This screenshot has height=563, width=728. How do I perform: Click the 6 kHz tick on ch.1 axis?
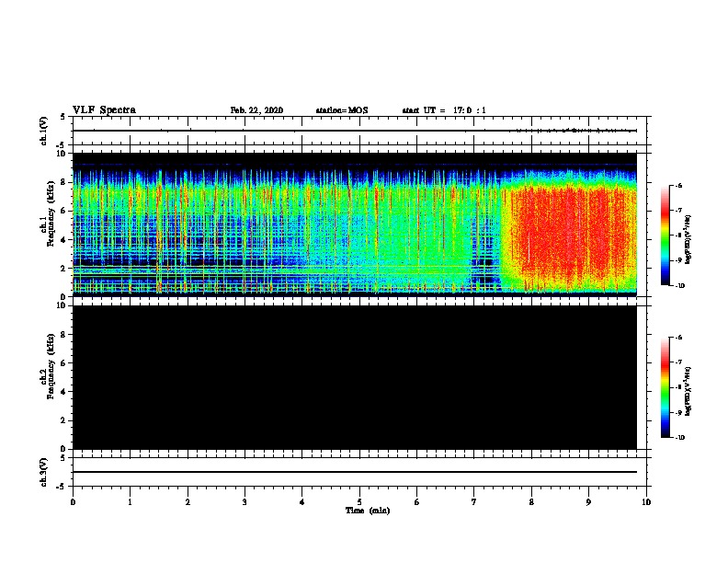64,211
